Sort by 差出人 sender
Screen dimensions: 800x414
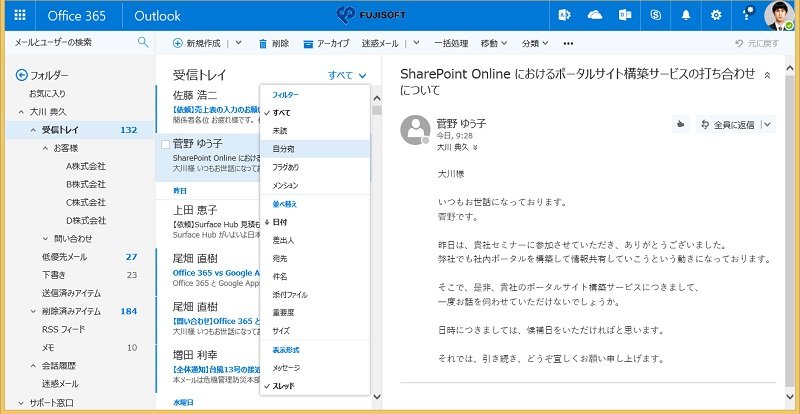(314, 240)
